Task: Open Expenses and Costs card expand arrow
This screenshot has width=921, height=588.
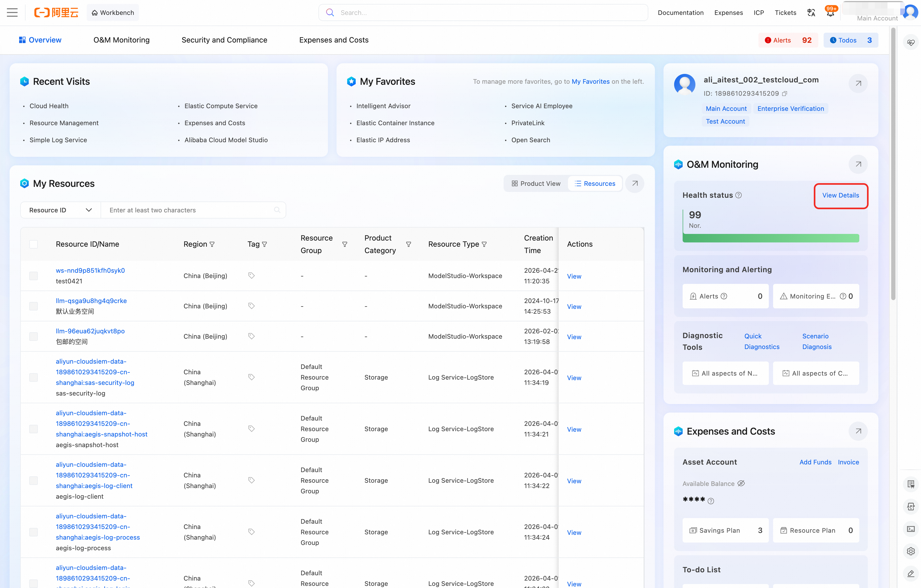Action: coord(858,431)
